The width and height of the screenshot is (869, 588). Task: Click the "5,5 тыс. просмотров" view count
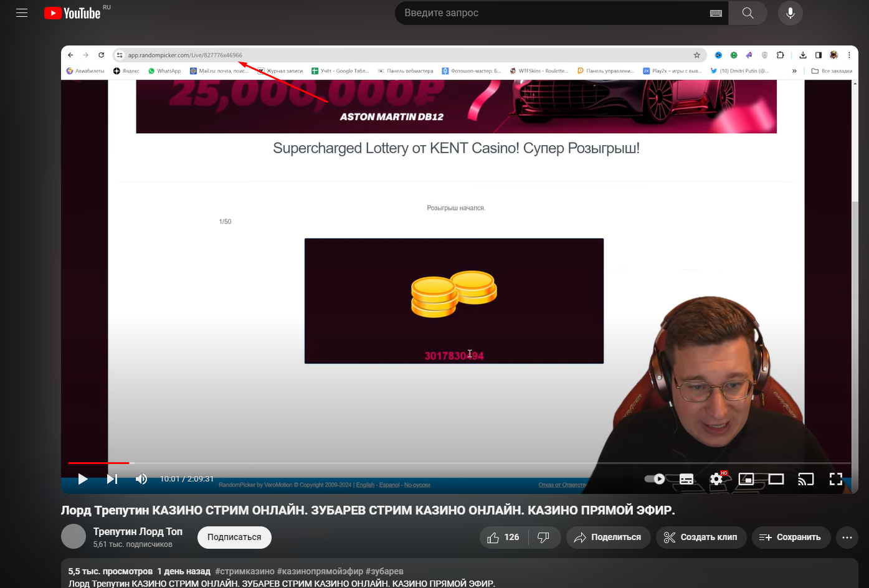click(x=110, y=571)
